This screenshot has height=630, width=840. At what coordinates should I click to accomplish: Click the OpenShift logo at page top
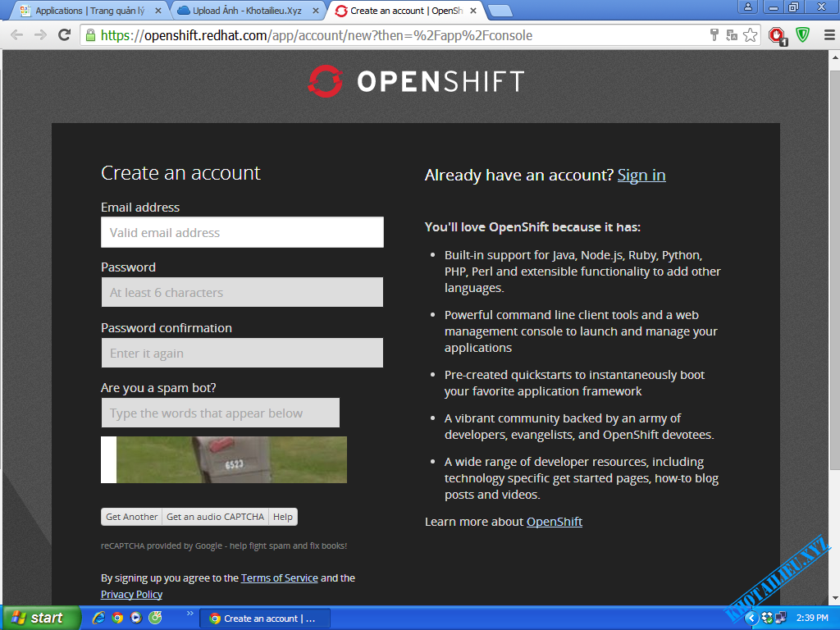point(415,82)
